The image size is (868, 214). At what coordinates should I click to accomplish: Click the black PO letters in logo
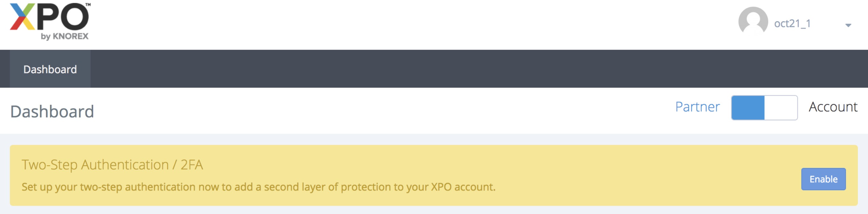[x=63, y=17]
